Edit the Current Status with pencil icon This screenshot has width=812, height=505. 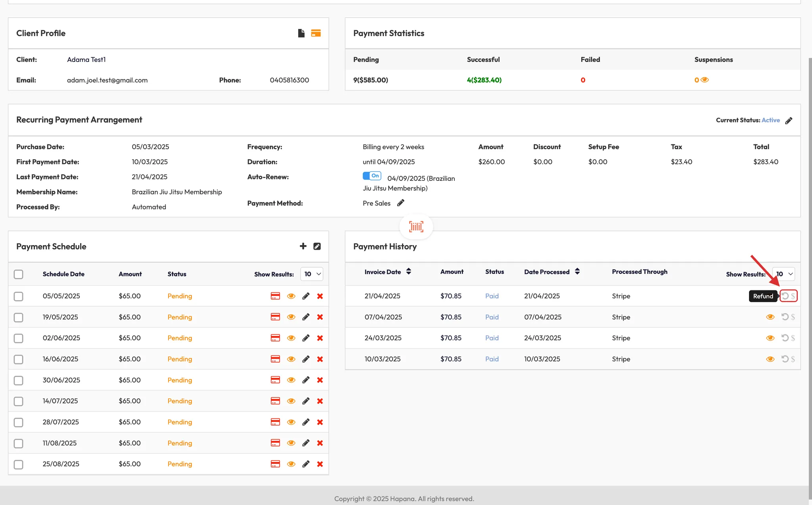[x=789, y=121]
